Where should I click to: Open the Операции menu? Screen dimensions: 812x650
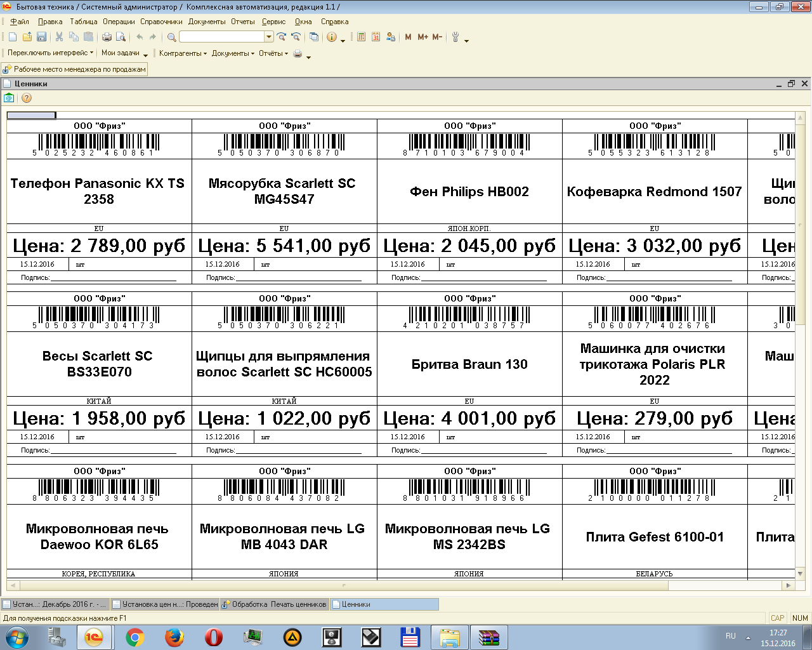coord(119,22)
